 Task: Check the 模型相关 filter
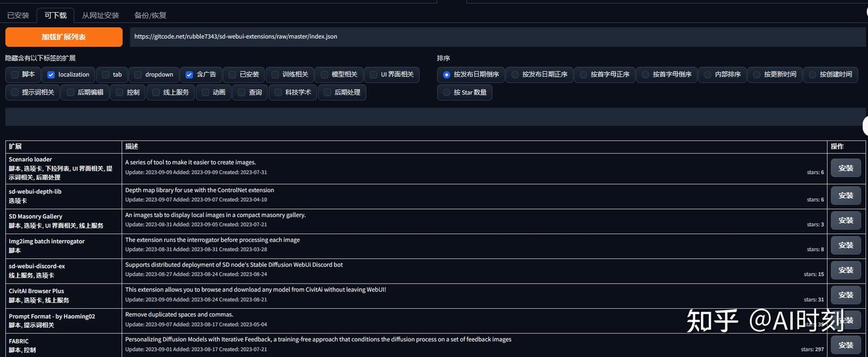point(319,74)
